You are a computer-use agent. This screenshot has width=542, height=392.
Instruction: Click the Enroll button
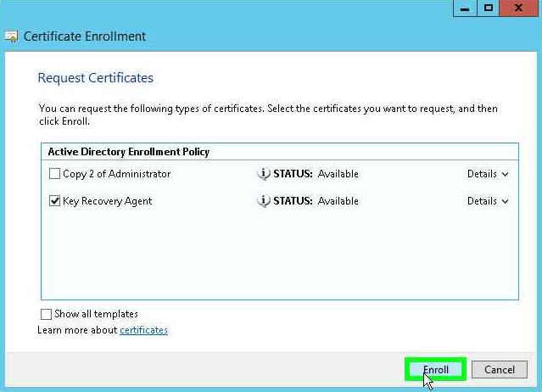click(435, 370)
